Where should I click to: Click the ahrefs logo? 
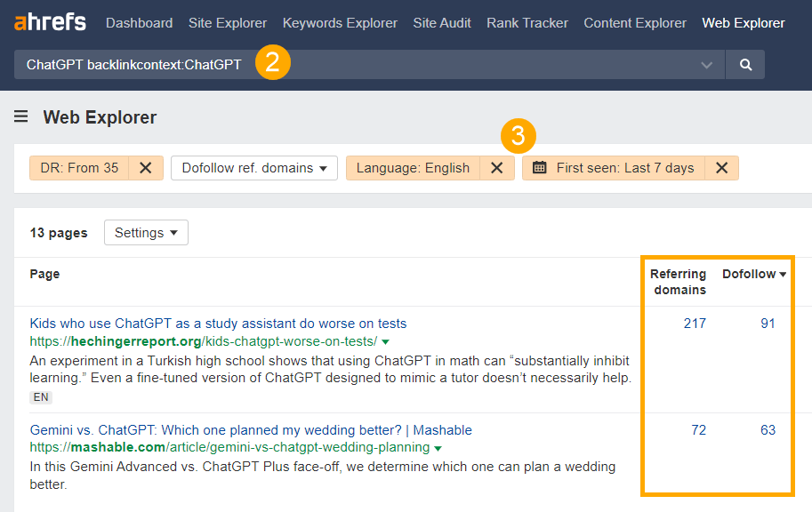pyautogui.click(x=49, y=22)
